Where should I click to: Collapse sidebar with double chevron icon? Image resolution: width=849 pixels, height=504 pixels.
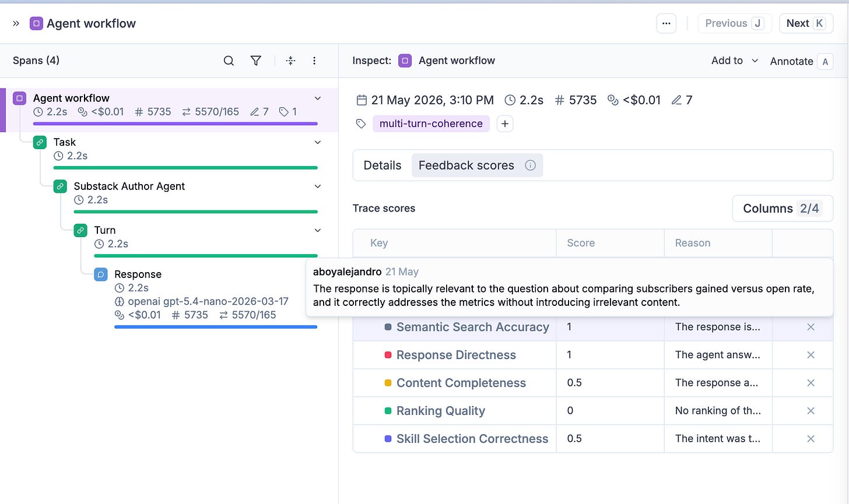16,23
